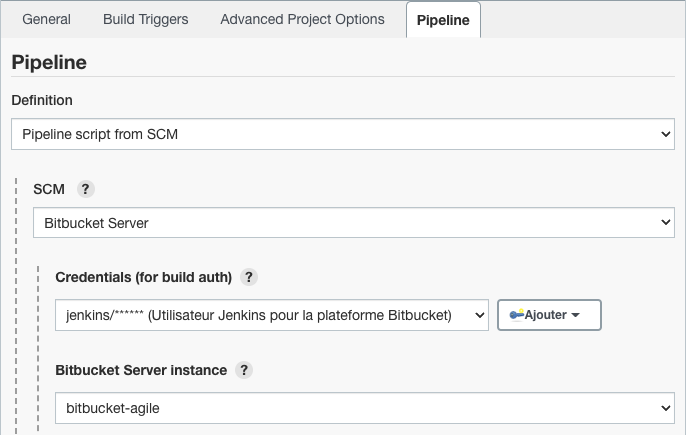Show help for Credentials (for build auth)
The height and width of the screenshot is (435, 687).
(x=249, y=277)
